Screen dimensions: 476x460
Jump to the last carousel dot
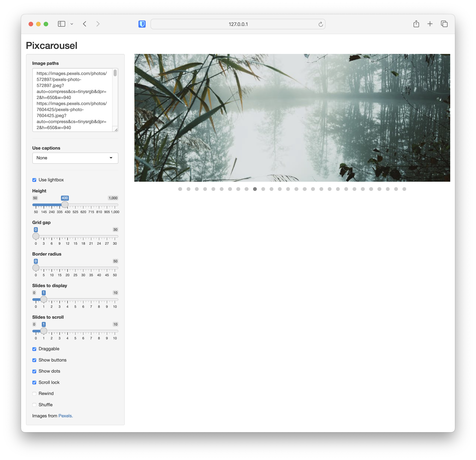404,189
